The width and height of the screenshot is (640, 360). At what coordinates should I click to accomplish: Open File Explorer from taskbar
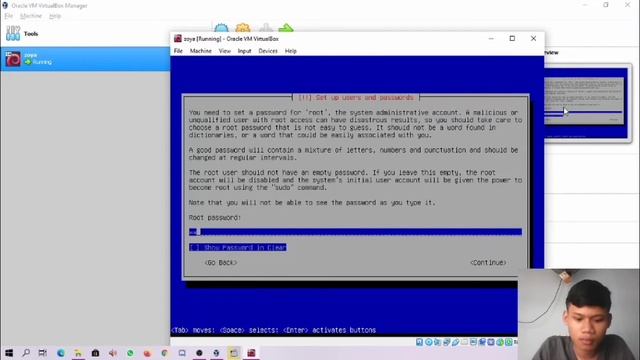(78, 353)
